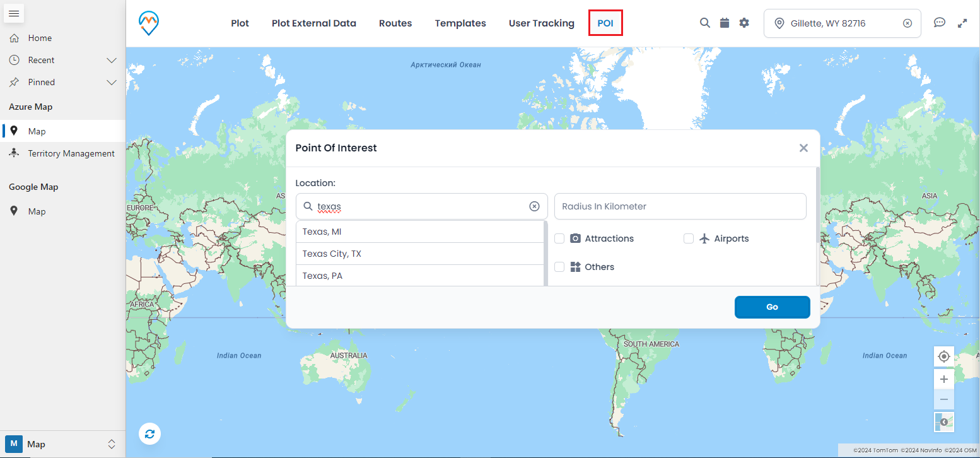Click the locate-me crosshair map button
980x458 pixels.
tap(943, 356)
